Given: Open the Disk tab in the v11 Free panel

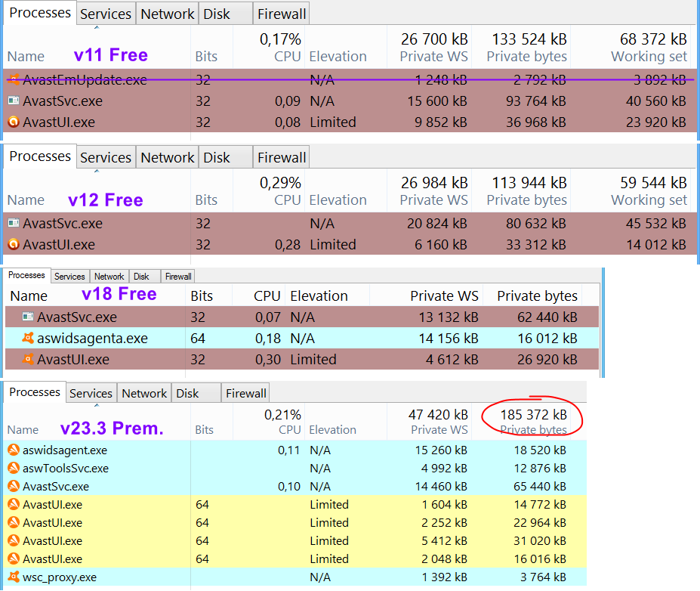Looking at the screenshot, I should [226, 14].
